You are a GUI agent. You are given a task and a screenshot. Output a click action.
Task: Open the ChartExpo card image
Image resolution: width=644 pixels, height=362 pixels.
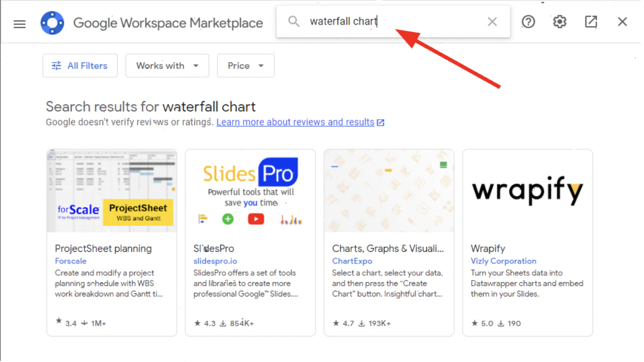tap(389, 191)
